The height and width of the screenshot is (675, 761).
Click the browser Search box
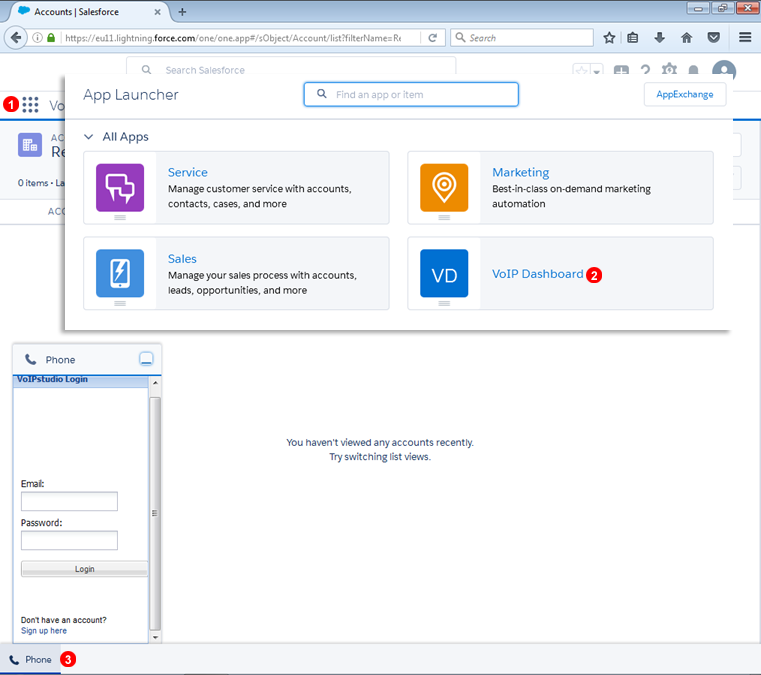coord(522,38)
